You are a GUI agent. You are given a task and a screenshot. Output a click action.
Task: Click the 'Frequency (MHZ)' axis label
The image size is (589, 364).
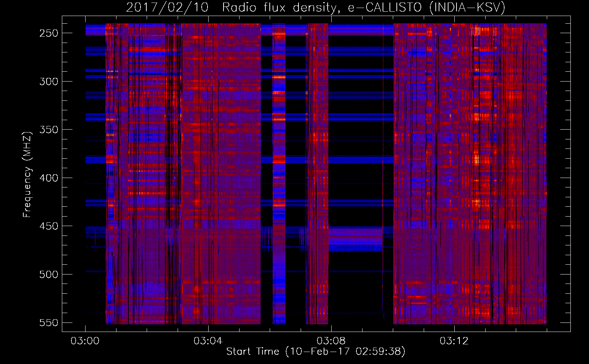[x=27, y=174]
